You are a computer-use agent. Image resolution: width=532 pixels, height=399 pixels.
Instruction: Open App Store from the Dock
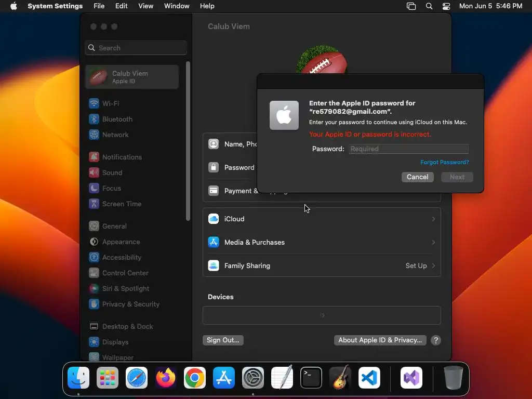224,378
